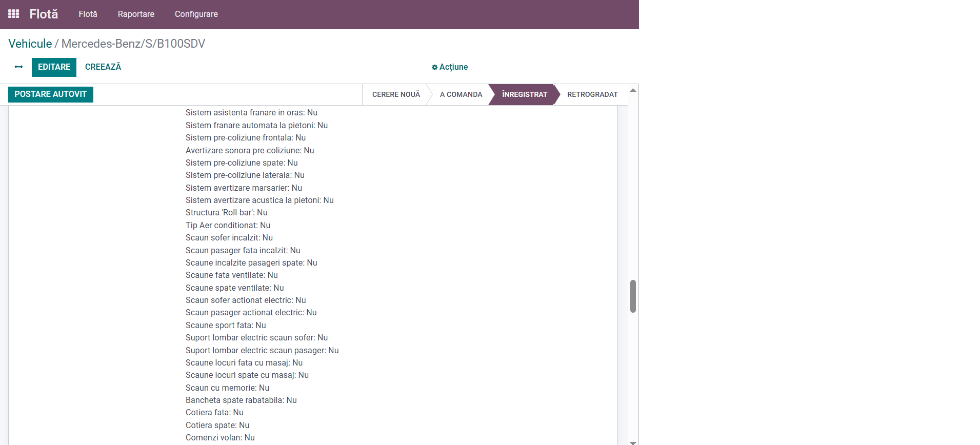Click the Flotă app title
Image resolution: width=980 pixels, height=445 pixels.
[x=44, y=14]
